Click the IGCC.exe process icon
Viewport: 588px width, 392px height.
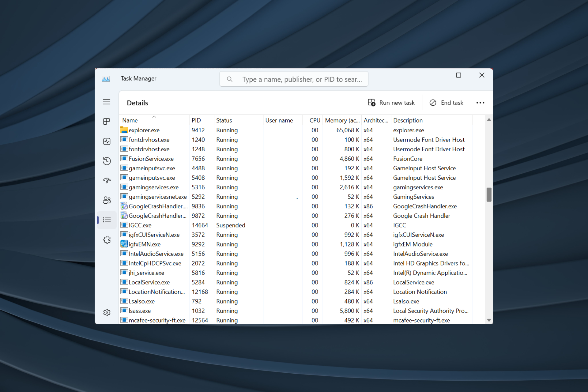click(x=124, y=225)
